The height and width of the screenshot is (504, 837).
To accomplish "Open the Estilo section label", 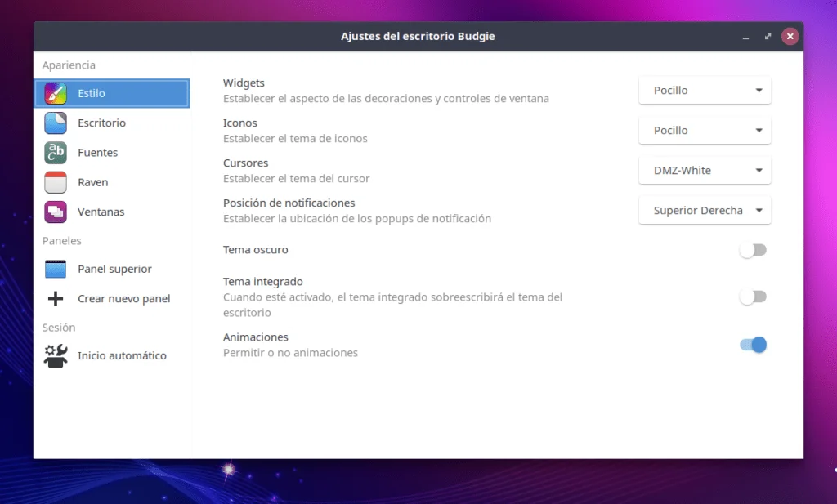I will (x=92, y=93).
